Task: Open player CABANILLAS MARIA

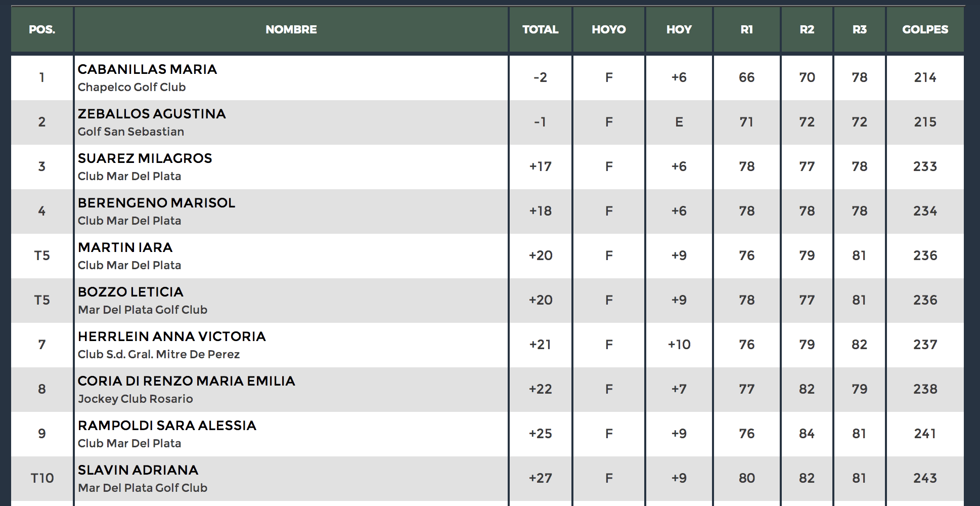Action: point(147,69)
